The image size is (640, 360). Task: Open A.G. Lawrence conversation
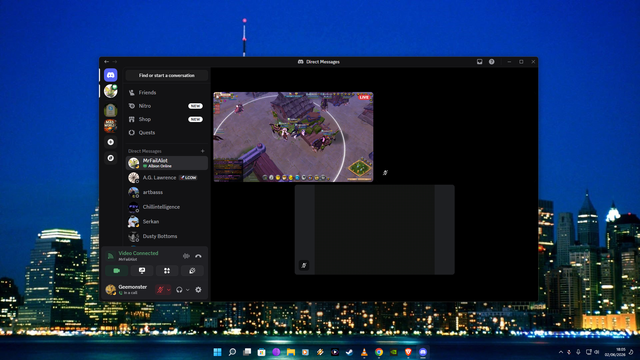(167, 178)
